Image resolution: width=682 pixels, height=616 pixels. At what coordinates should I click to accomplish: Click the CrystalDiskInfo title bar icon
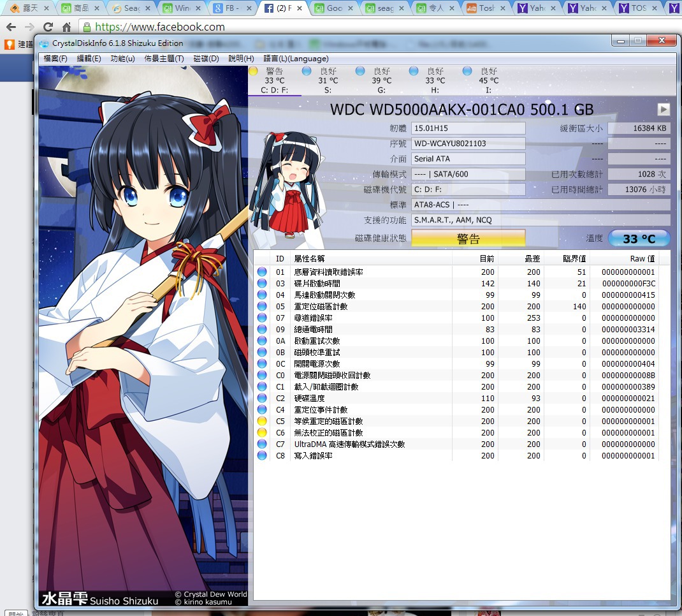(x=44, y=43)
